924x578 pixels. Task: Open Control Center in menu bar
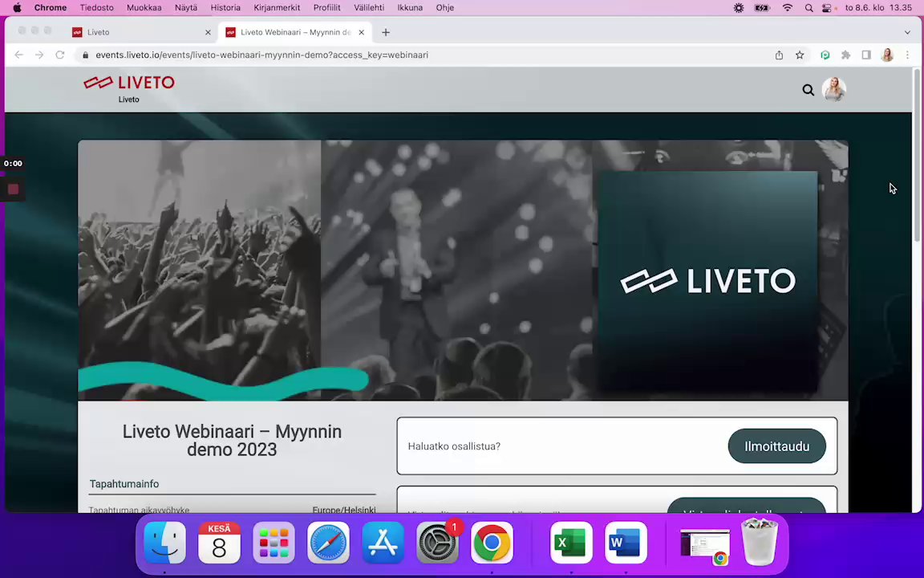(828, 8)
